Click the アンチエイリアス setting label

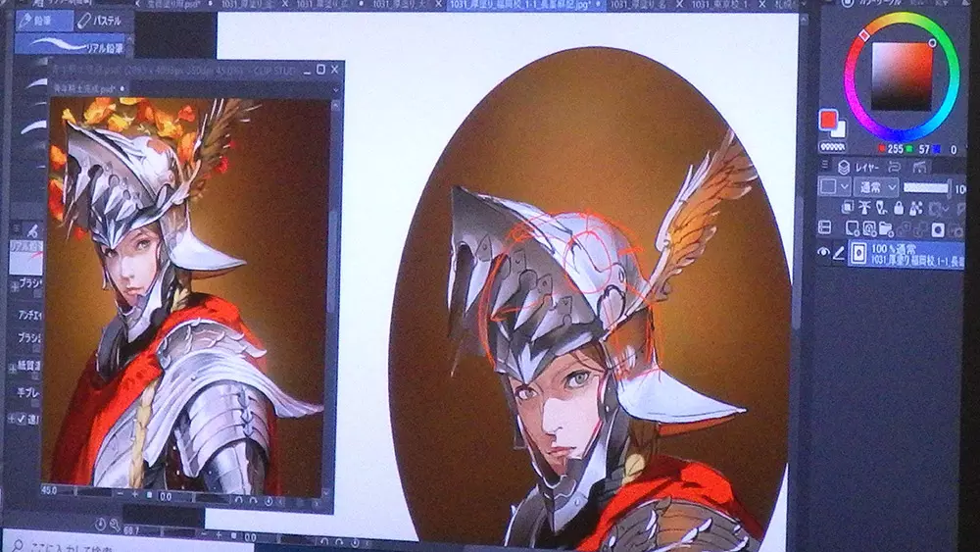point(28,315)
